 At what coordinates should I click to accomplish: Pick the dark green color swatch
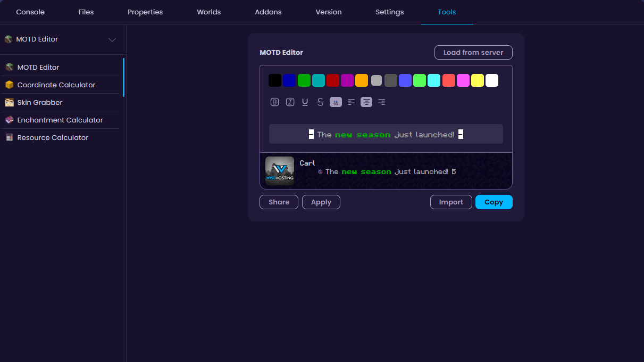click(304, 80)
